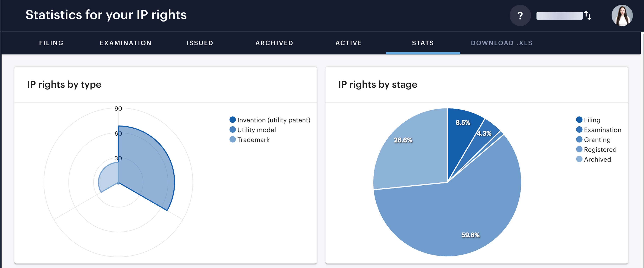The height and width of the screenshot is (268, 644).
Task: Click the up-down arrows switch icon
Action: (588, 16)
